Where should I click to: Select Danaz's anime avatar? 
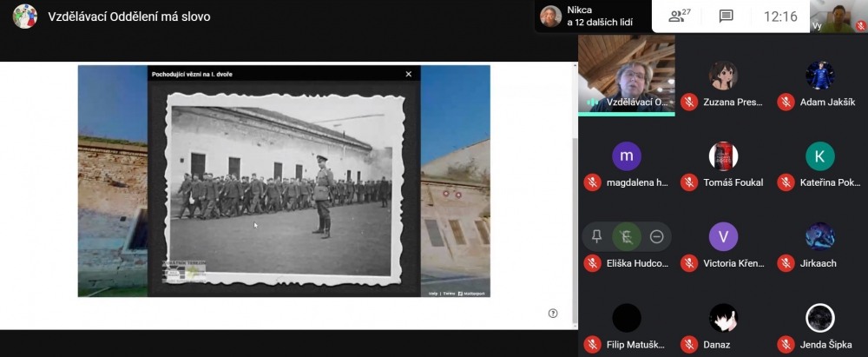click(724, 318)
